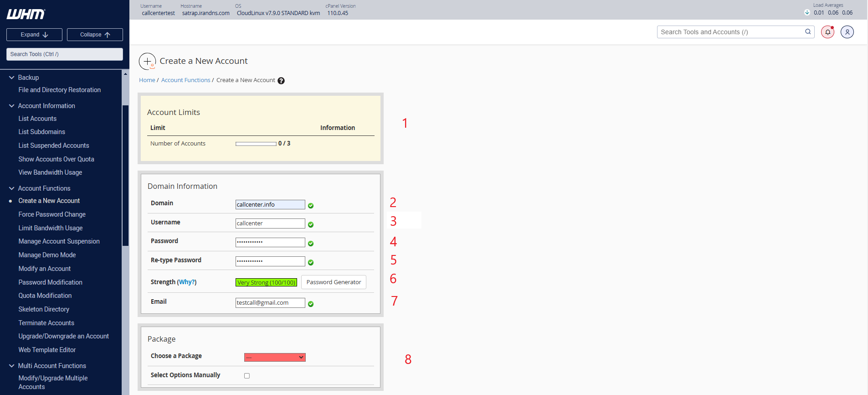Open the notifications bell icon
Image resolution: width=868 pixels, height=395 pixels.
tap(827, 32)
